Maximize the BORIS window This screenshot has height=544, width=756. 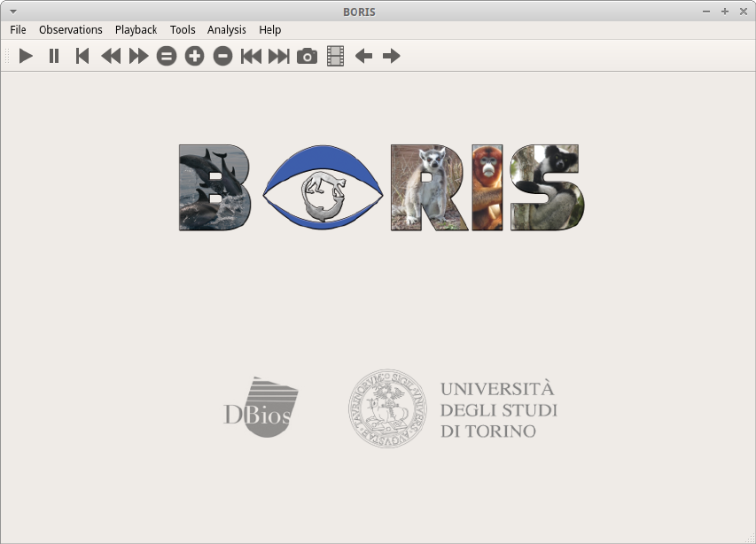click(725, 12)
